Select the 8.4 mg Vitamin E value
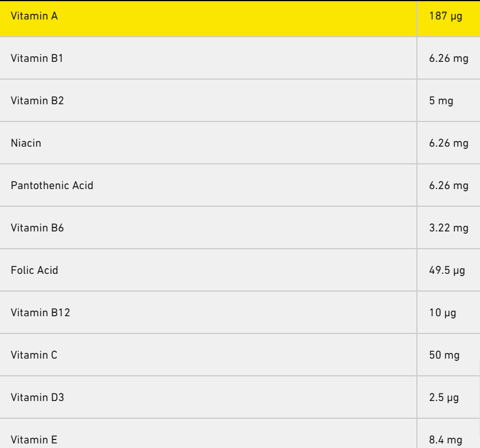The image size is (480, 448). click(444, 440)
